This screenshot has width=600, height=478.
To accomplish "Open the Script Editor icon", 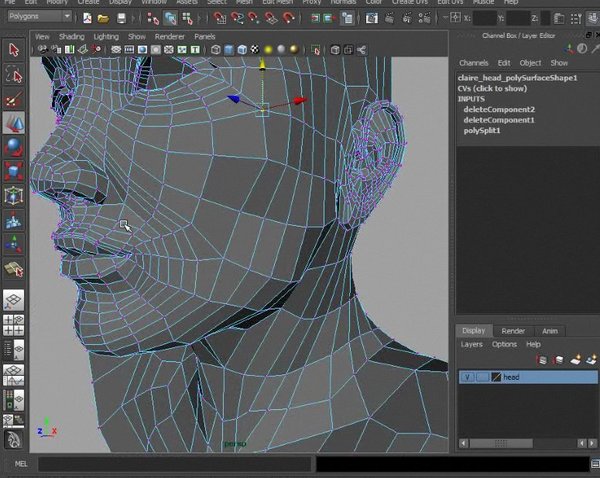I will [x=595, y=463].
